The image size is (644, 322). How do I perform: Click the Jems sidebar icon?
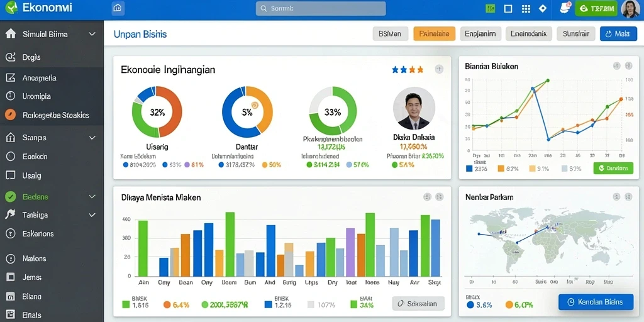click(10, 277)
